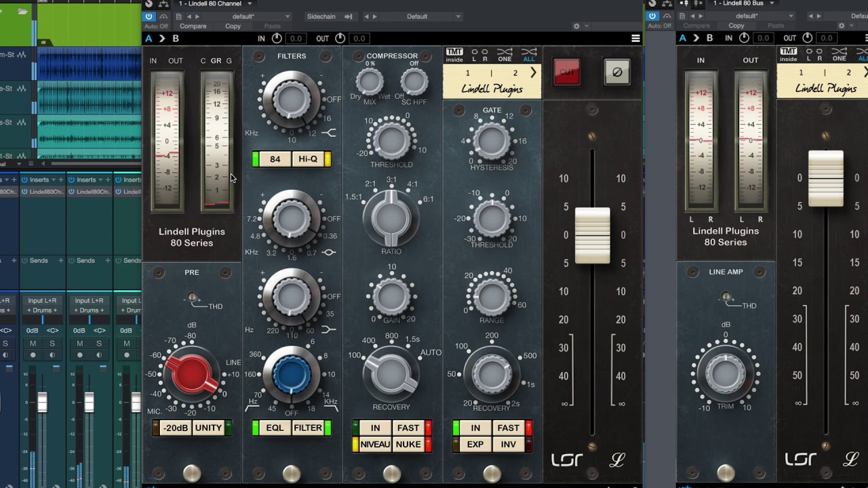Flip the PRE THD mini toggle switch
The height and width of the screenshot is (488, 868).
[x=193, y=298]
